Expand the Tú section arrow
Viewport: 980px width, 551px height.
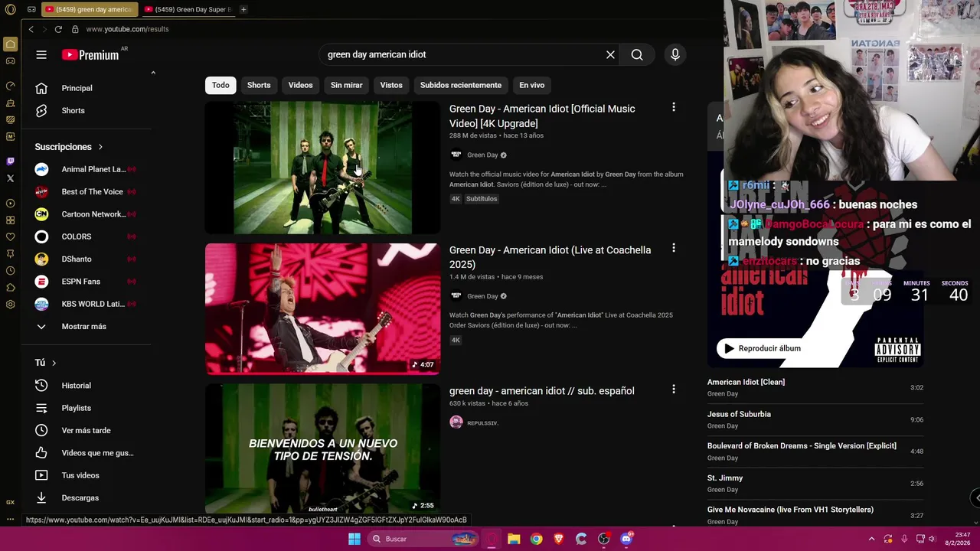point(54,363)
